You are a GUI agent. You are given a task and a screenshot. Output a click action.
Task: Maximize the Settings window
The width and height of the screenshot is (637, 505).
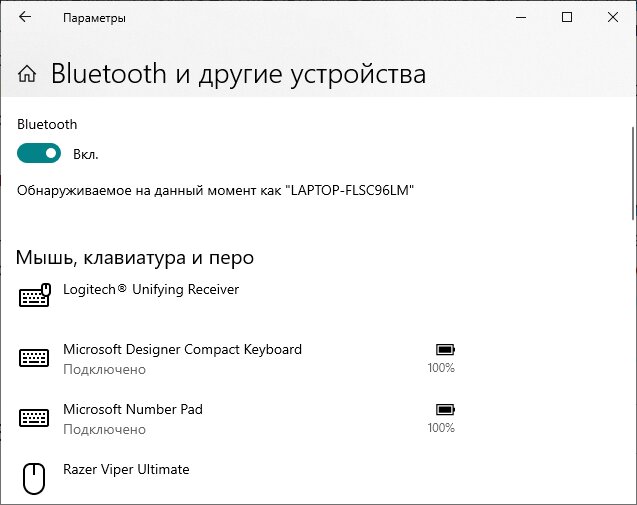[567, 17]
